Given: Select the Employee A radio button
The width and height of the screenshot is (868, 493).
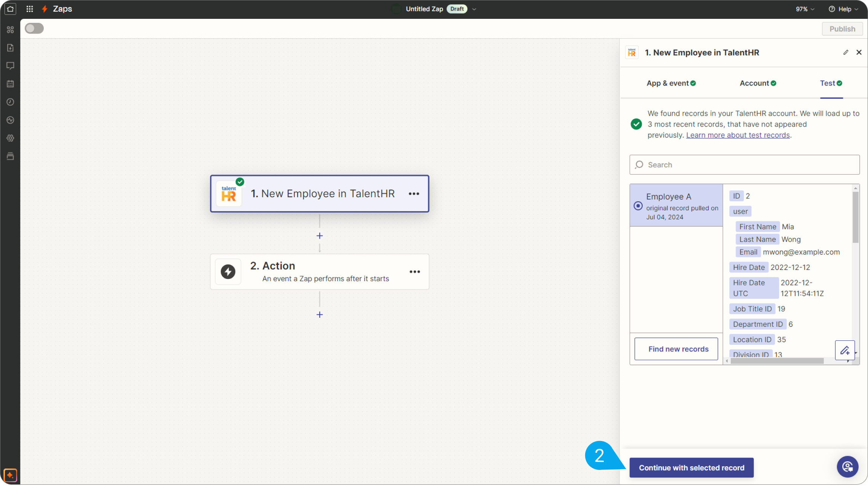Looking at the screenshot, I should tap(638, 206).
